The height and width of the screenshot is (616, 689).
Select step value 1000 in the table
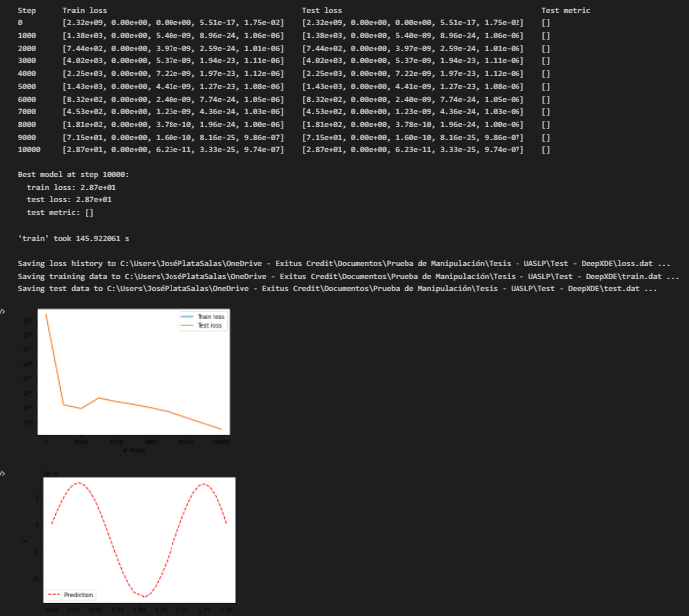(27, 36)
